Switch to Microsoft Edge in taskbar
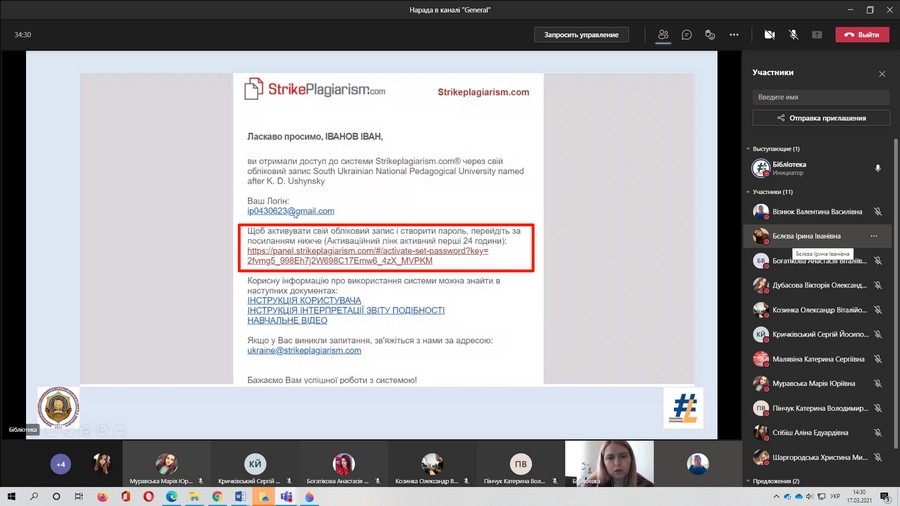Image resolution: width=900 pixels, height=506 pixels. (x=172, y=496)
